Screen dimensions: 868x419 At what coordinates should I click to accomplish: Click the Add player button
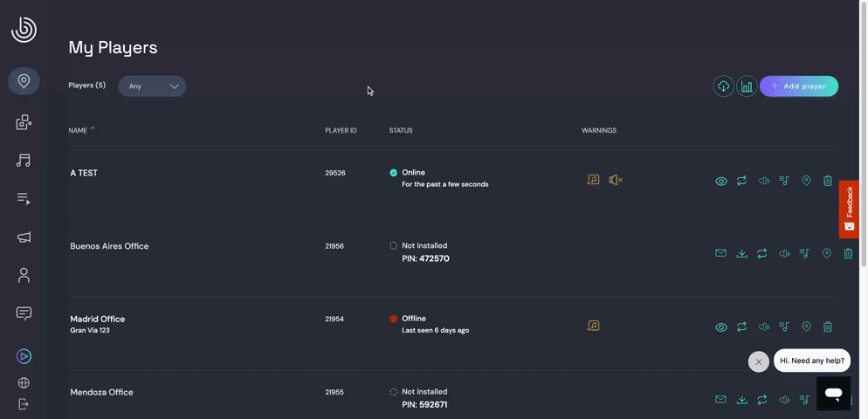click(x=799, y=86)
